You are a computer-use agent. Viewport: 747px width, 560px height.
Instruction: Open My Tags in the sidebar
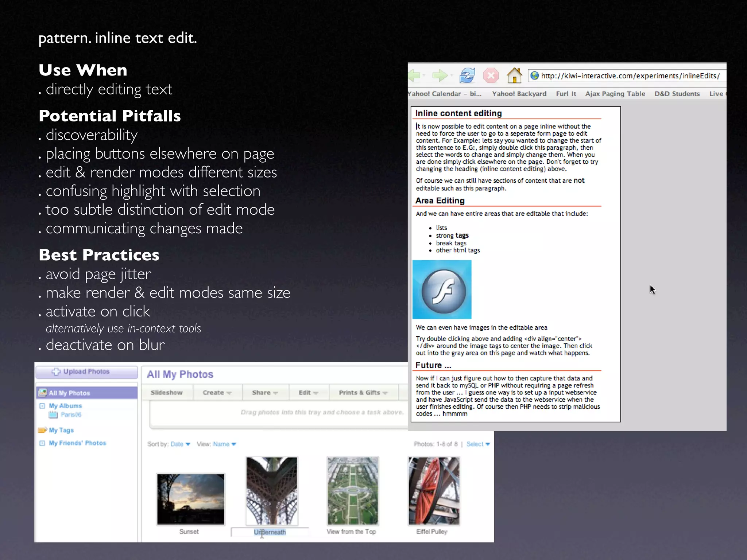[61, 430]
